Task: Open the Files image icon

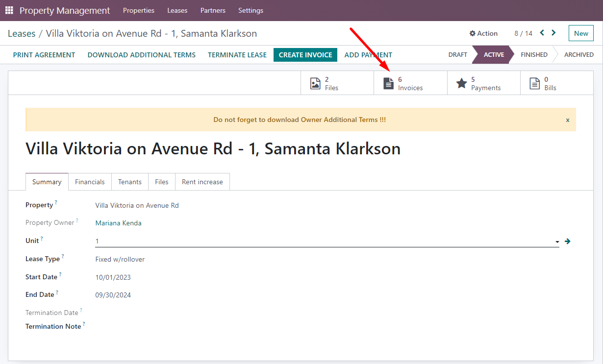Action: [315, 83]
